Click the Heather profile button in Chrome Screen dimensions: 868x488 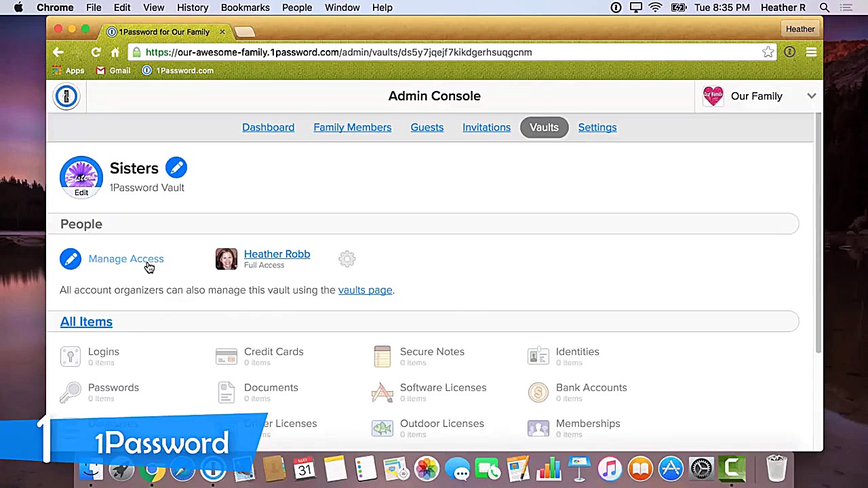point(800,29)
